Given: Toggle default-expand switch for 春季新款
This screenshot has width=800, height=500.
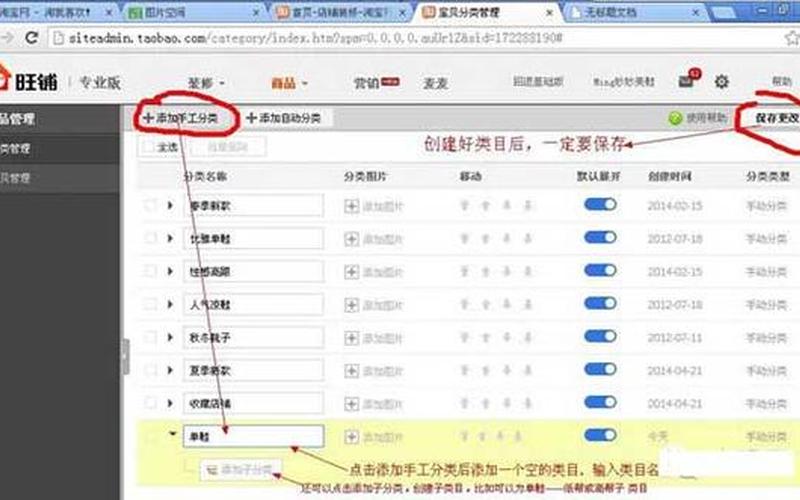Looking at the screenshot, I should pos(600,205).
